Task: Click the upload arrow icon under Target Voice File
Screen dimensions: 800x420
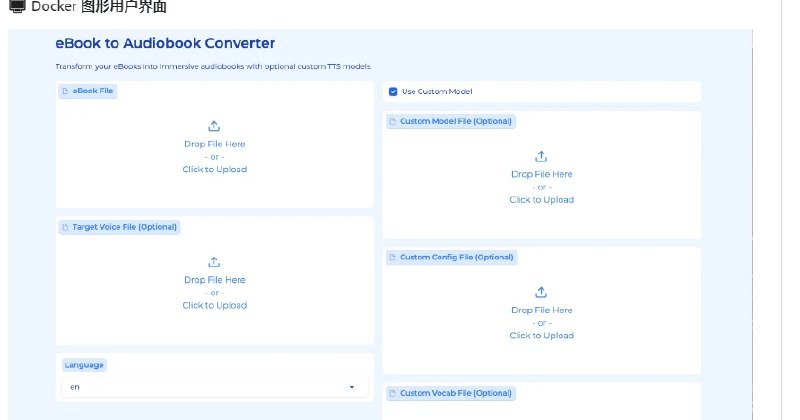Action: coord(214,262)
